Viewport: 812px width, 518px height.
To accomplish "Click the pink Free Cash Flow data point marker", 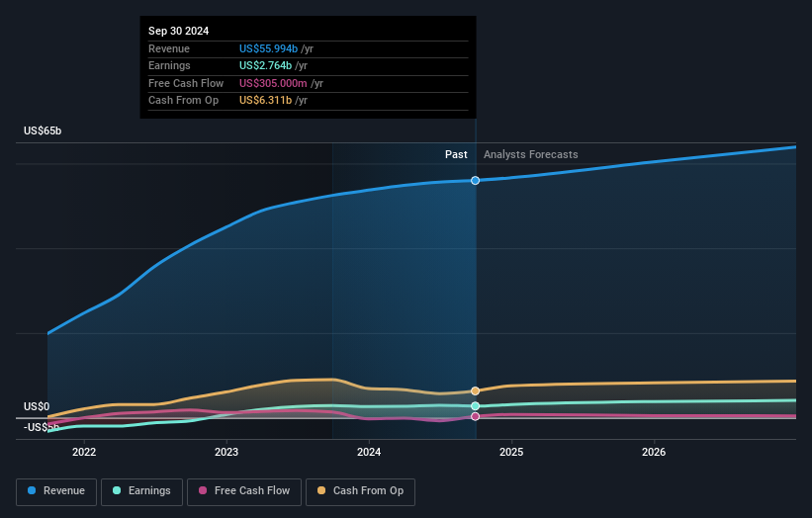I will [475, 416].
